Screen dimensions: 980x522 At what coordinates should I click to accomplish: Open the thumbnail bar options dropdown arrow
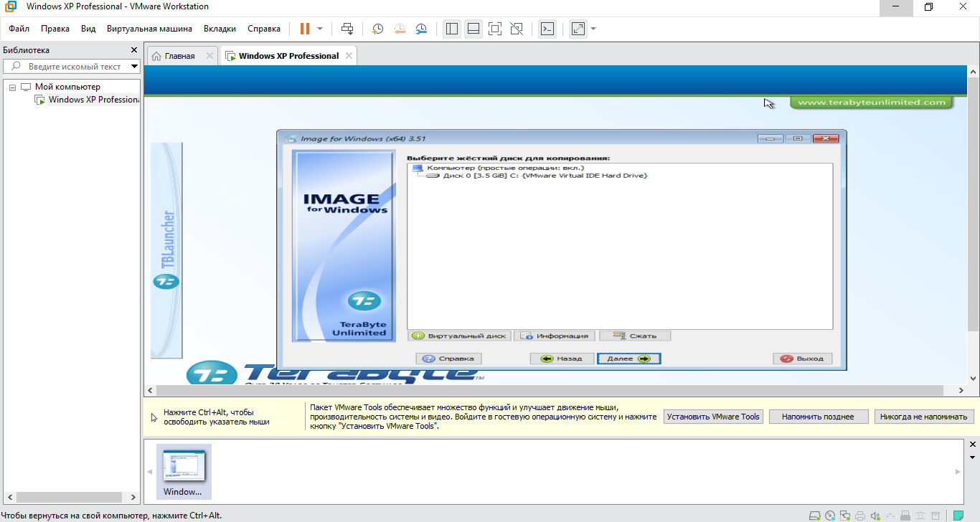pos(973,457)
